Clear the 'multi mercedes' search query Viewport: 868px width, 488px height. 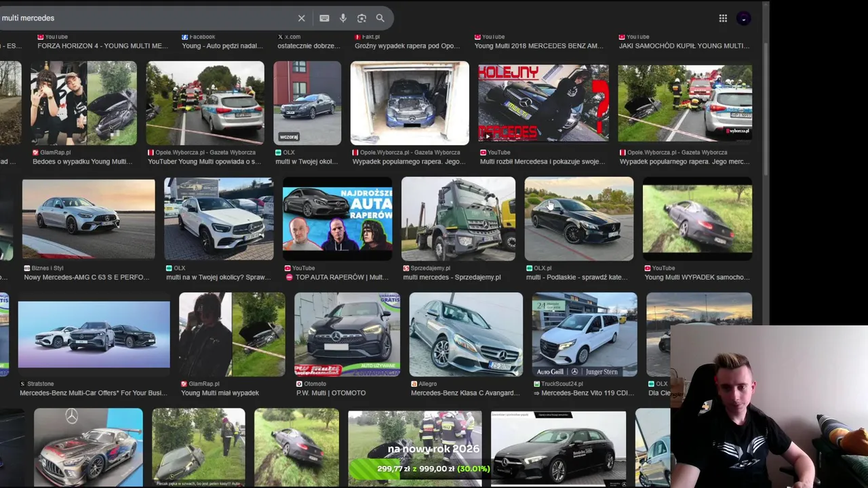tap(301, 18)
